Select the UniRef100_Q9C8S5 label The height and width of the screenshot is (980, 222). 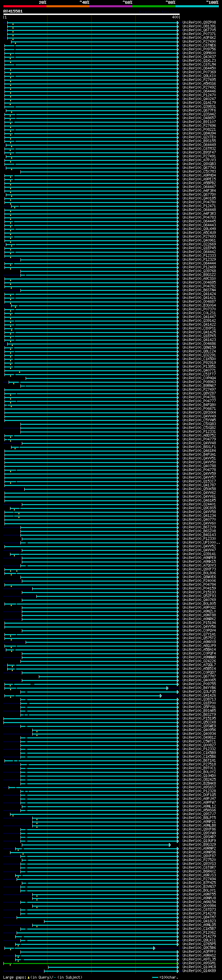click(x=199, y=508)
